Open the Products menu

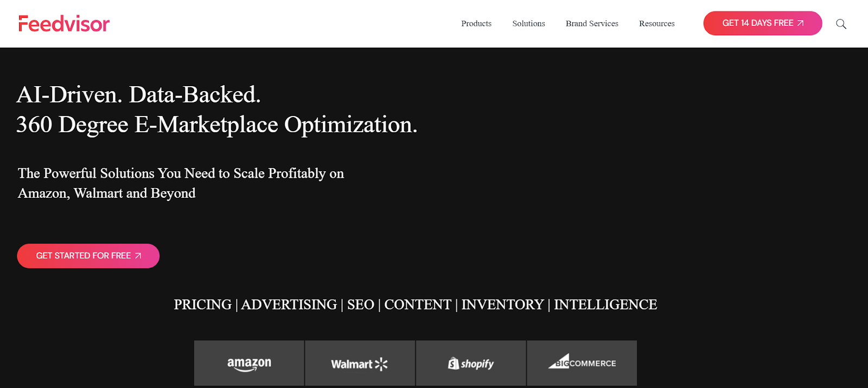point(476,24)
